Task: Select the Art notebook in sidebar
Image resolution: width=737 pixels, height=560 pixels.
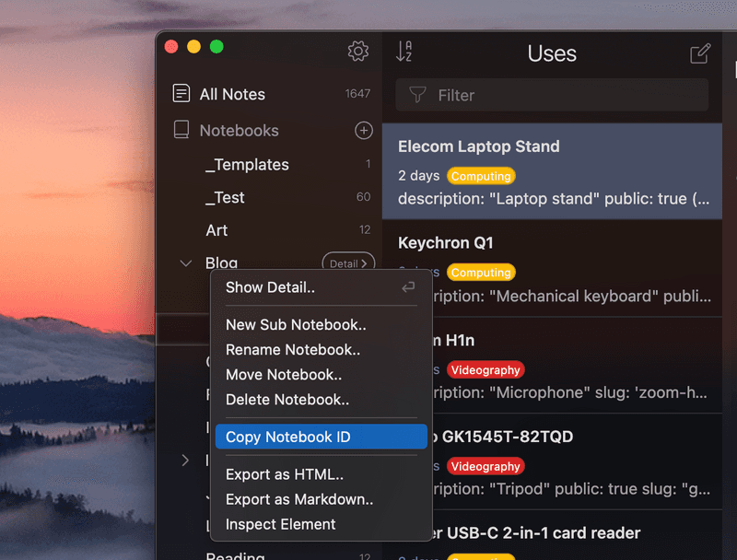Action: pos(216,230)
